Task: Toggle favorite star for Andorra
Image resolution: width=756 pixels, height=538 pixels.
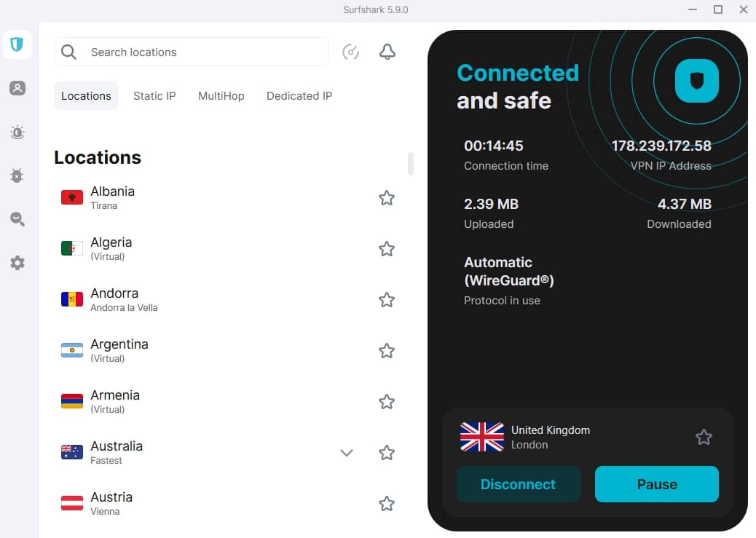Action: pos(387,300)
